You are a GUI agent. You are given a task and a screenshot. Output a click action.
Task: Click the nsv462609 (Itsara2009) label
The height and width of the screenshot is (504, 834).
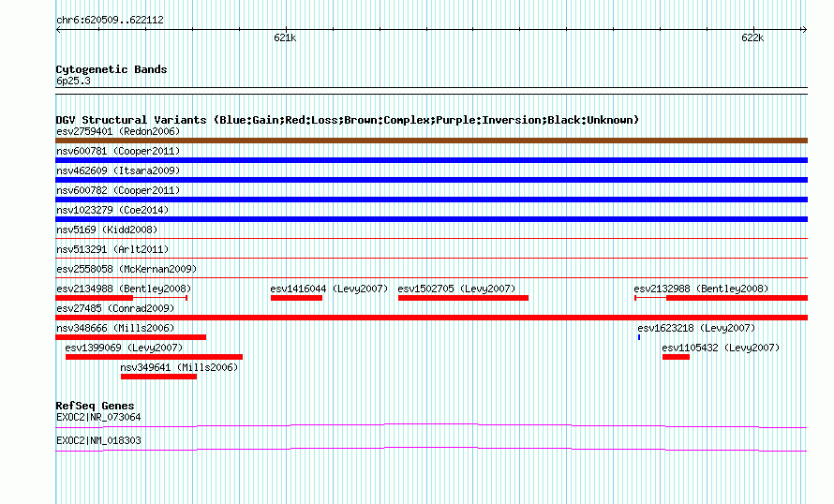click(x=118, y=170)
